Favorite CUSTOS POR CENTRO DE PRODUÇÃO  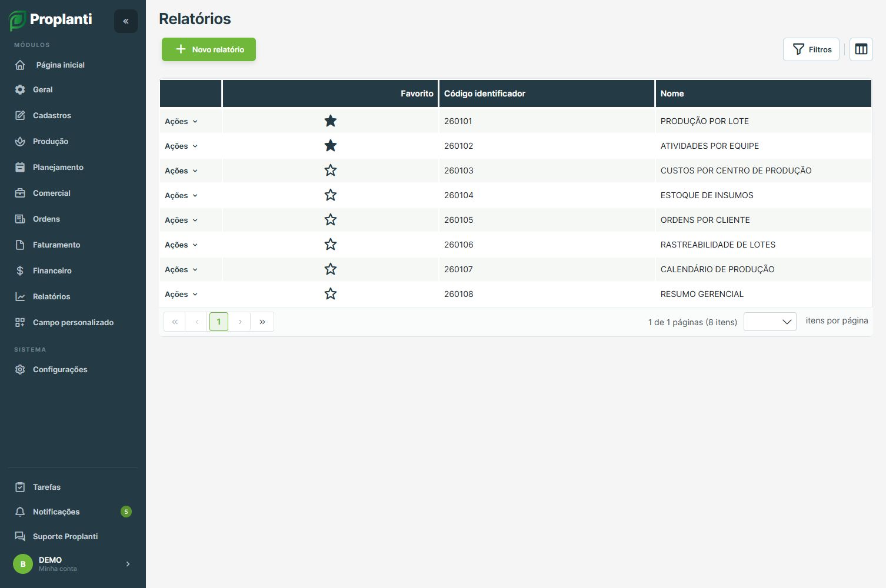[x=331, y=171]
